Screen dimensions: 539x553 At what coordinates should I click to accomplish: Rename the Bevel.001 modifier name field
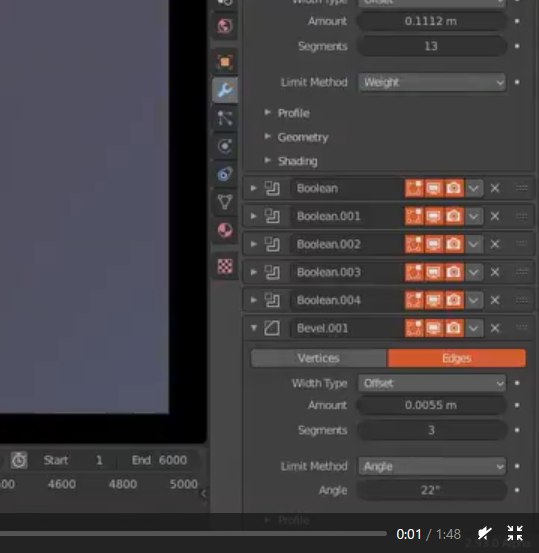[347, 328]
